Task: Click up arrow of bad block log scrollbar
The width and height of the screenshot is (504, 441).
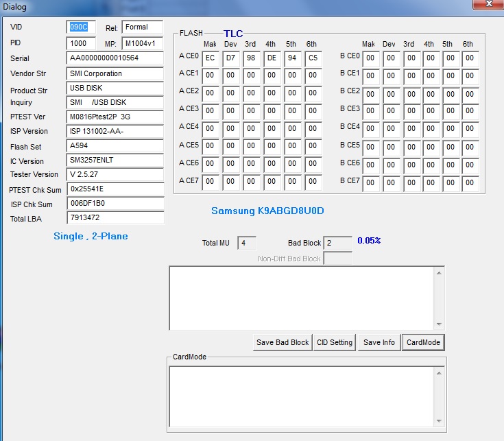Action: click(x=439, y=273)
